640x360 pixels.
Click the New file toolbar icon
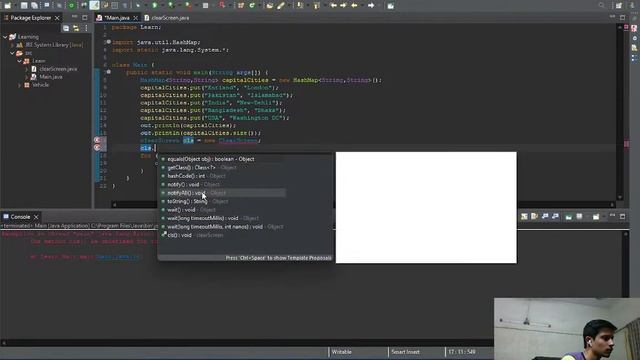click(7, 5)
